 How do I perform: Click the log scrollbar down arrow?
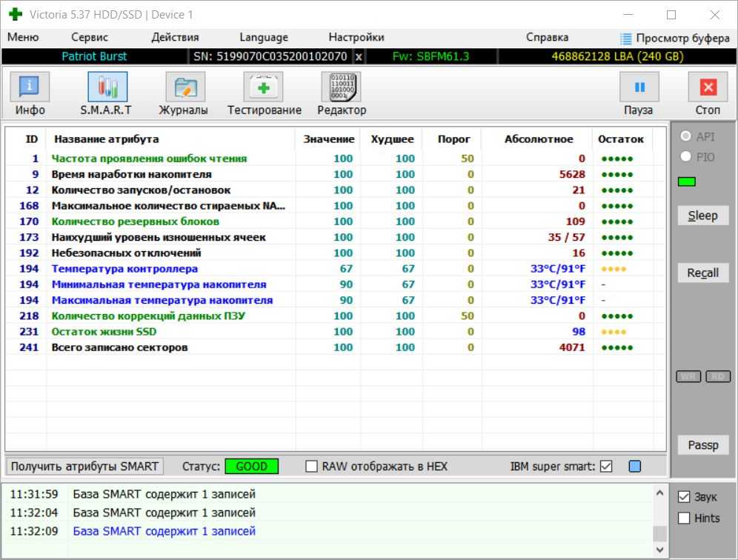[660, 549]
